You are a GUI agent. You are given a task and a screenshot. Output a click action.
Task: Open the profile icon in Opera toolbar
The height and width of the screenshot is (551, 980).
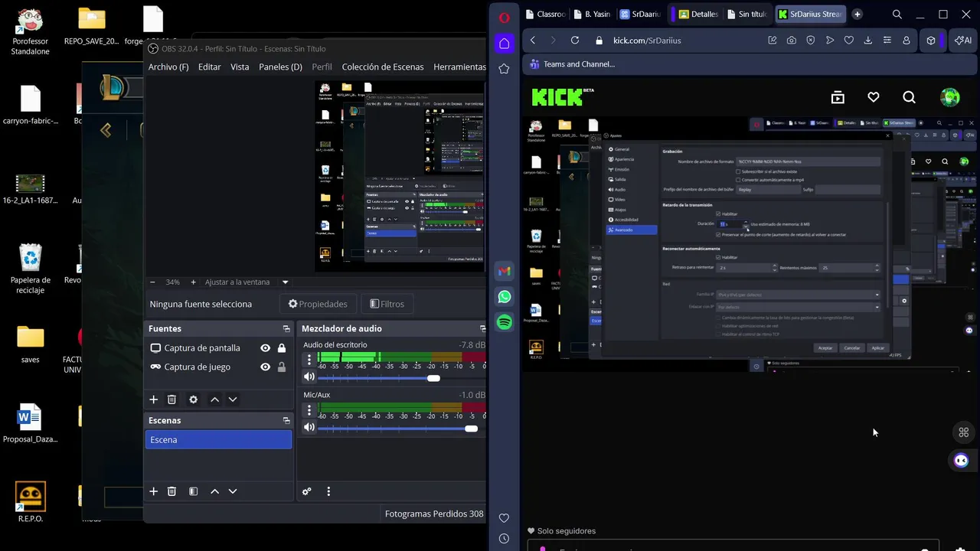click(906, 41)
